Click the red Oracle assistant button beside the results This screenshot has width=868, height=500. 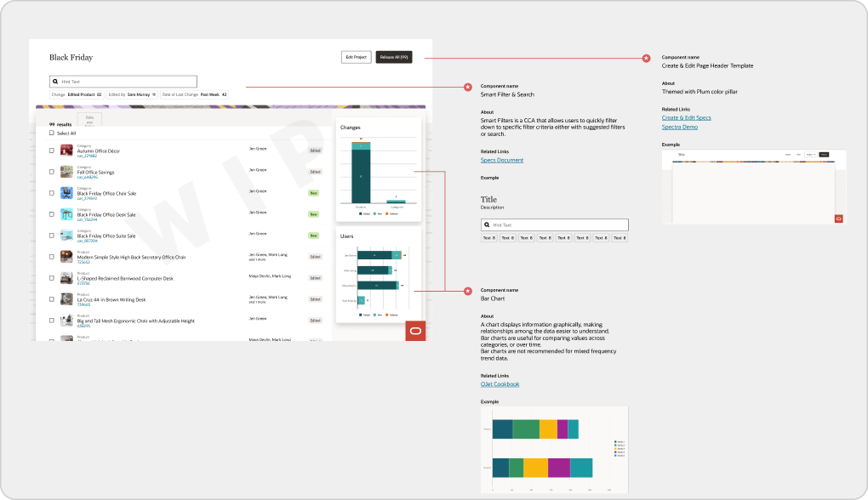[415, 331]
